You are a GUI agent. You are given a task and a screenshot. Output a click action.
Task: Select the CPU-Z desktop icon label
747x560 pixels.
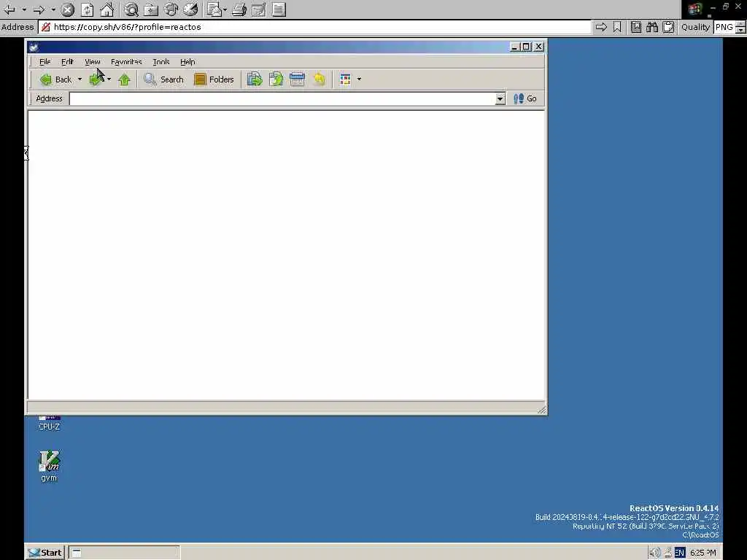[49, 427]
